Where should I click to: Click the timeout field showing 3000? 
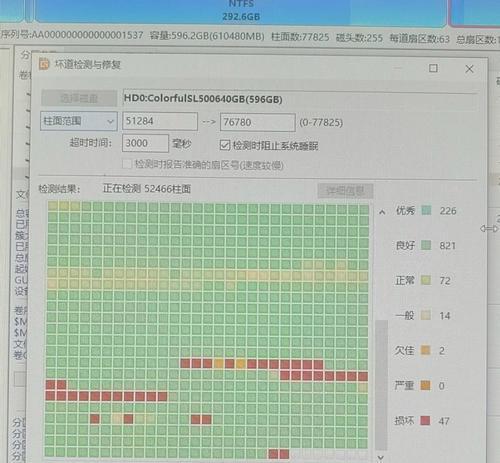tap(145, 143)
